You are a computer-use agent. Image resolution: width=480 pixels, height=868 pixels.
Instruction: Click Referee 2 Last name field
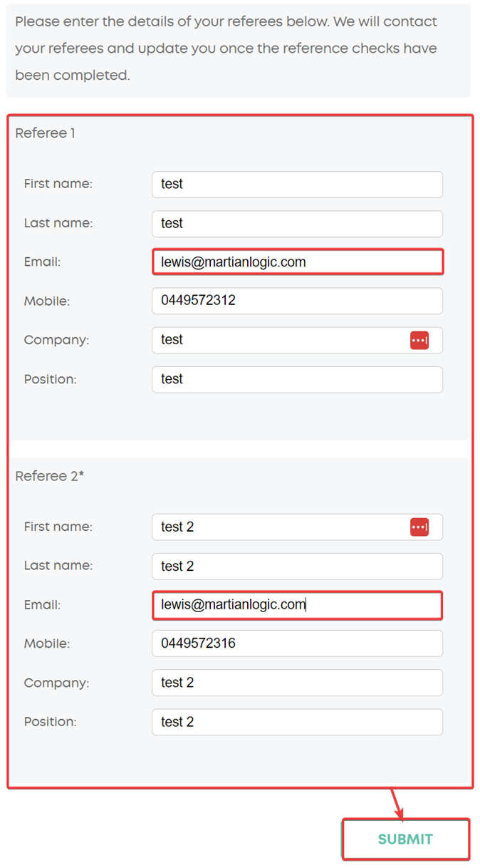coord(297,567)
